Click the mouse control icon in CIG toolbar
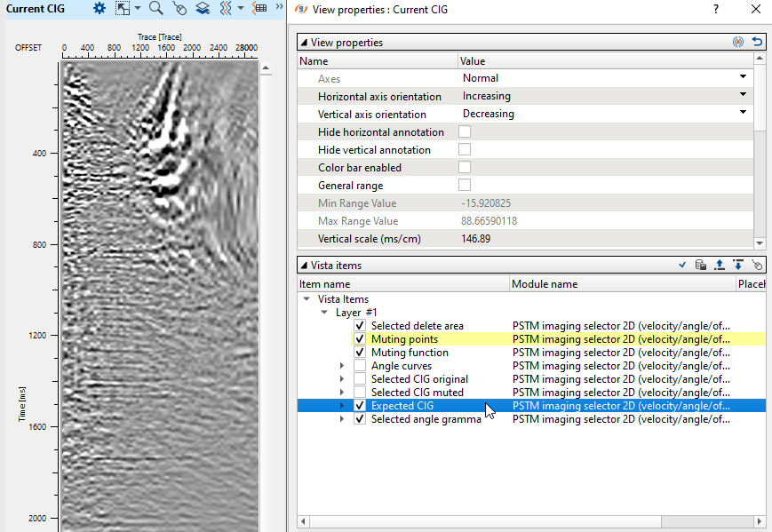The height and width of the screenshot is (532, 772). pos(179,8)
